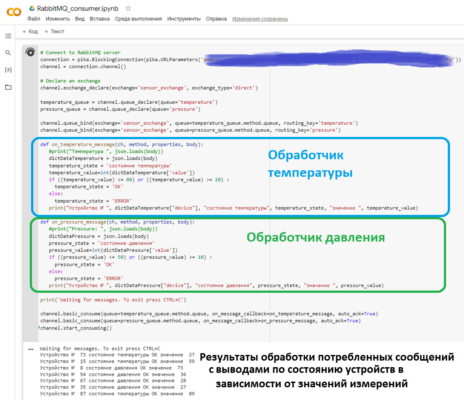
Task: Open the search sidebar icon
Action: (x=8, y=53)
